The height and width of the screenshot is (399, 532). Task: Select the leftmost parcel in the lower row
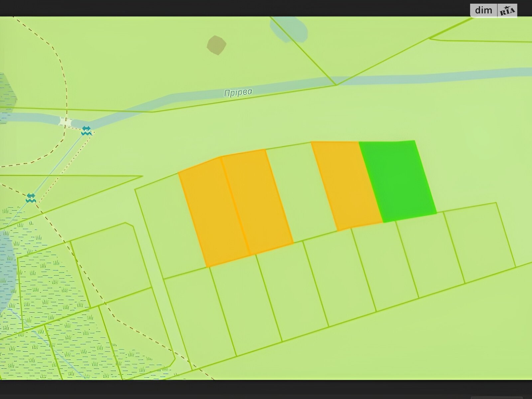[x=199, y=316]
